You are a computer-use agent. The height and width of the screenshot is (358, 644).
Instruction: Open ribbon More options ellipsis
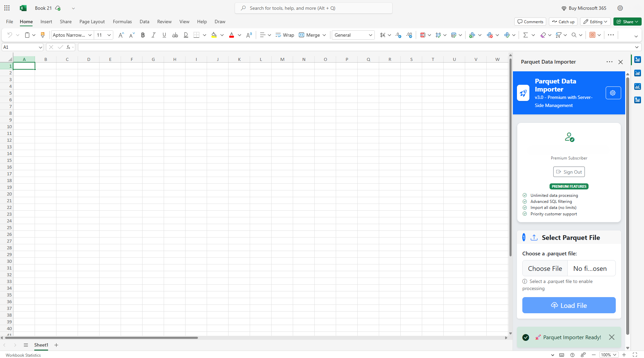pyautogui.click(x=611, y=35)
